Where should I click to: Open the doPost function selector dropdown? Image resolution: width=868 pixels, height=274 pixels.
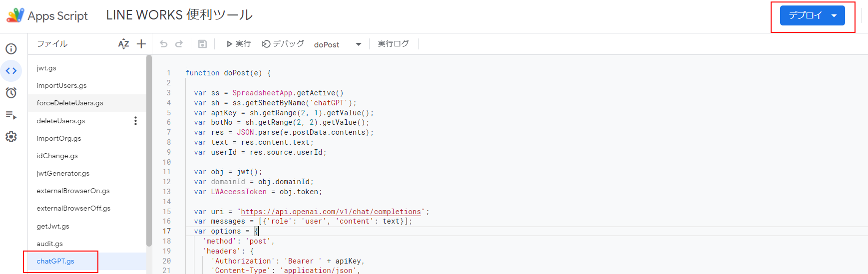(338, 44)
